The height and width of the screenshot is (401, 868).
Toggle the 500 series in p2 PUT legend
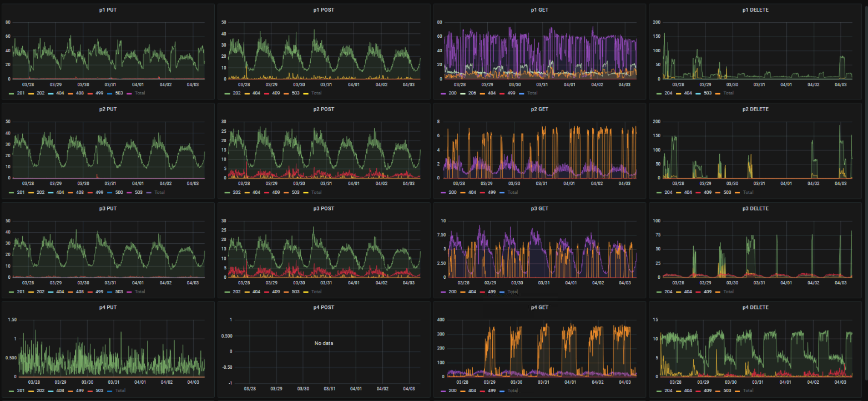tap(119, 192)
